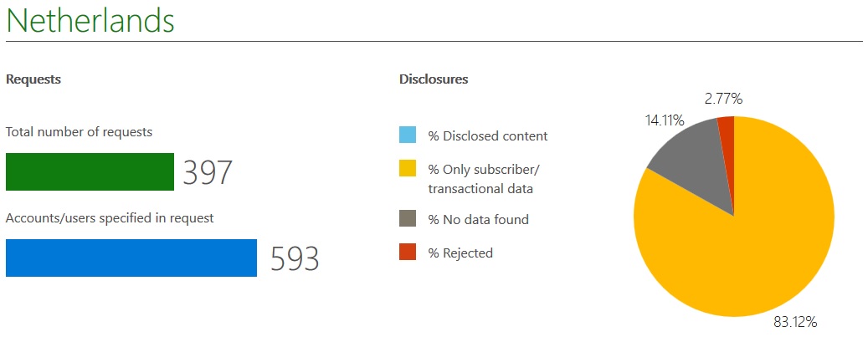
Task: Click the "% Rejected" legend label
Action: [460, 253]
